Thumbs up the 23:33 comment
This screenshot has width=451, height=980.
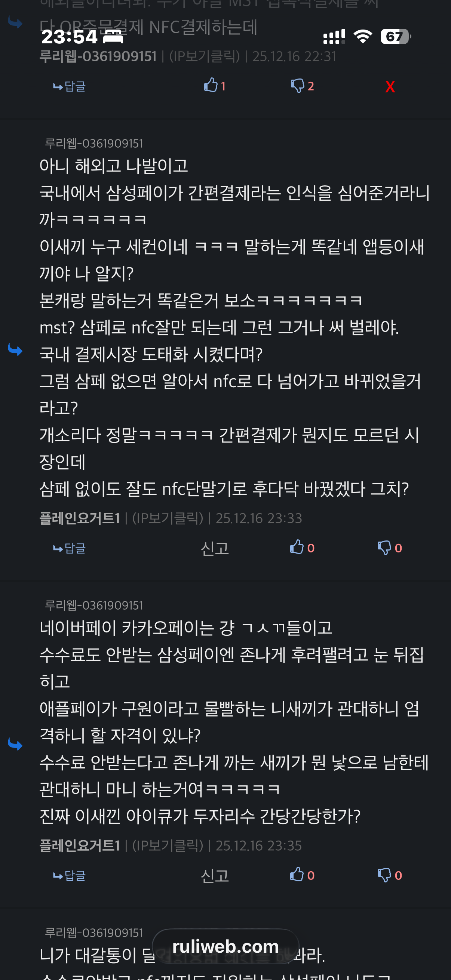pos(302,548)
